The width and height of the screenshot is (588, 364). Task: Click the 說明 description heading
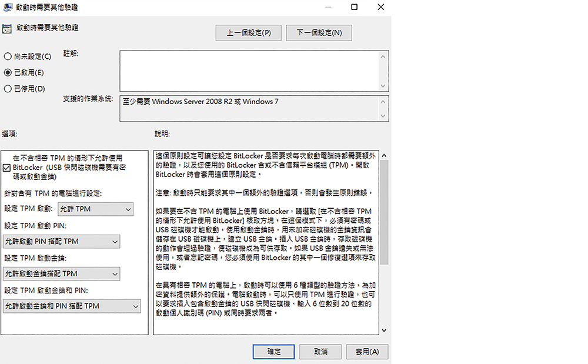(x=162, y=134)
